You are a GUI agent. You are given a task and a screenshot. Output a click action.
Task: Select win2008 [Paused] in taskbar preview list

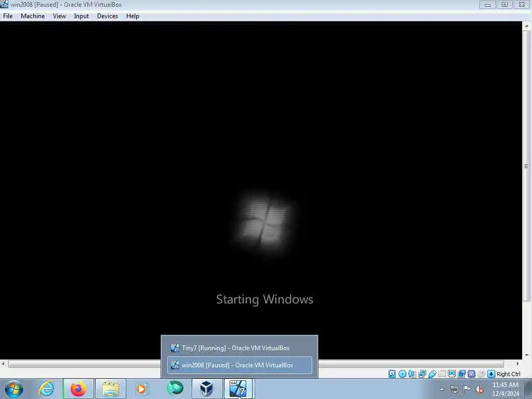(x=240, y=365)
